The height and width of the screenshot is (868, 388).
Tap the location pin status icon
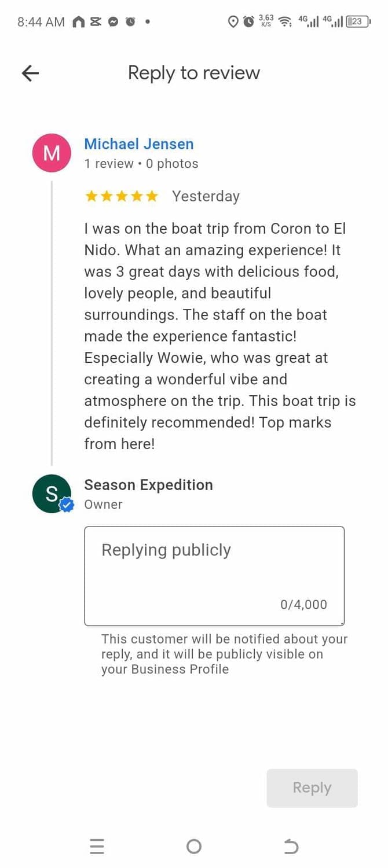point(233,22)
